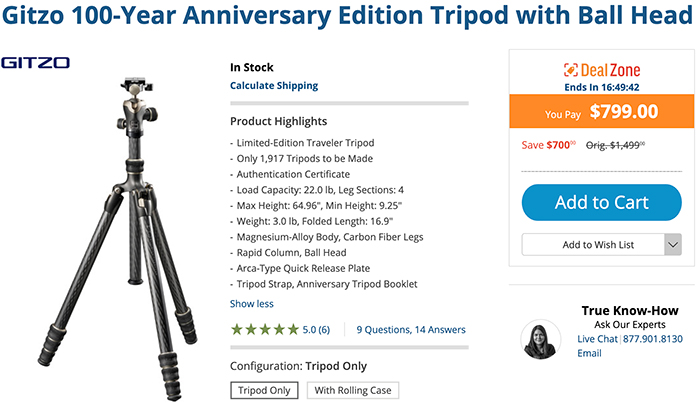Click the expert avatar photo
The height and width of the screenshot is (405, 700).
541,340
